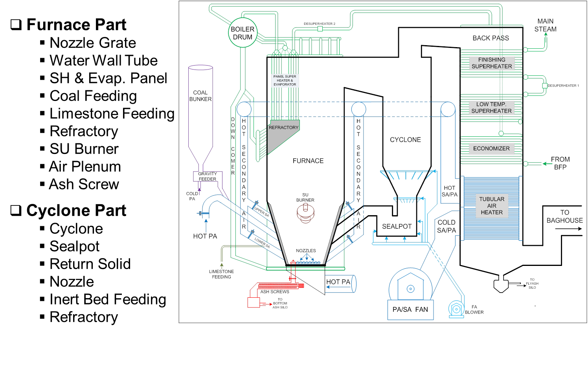Click the Furnace Part heading

(x=76, y=25)
